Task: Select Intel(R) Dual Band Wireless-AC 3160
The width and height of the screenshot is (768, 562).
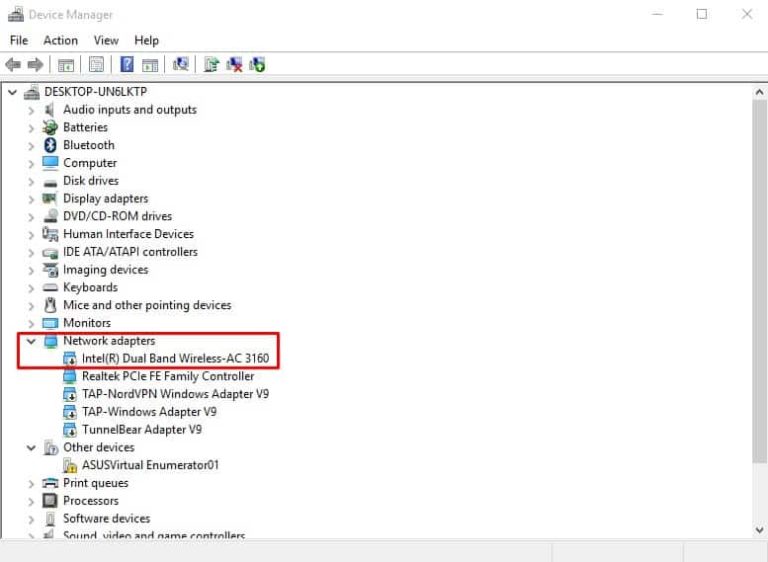Action: (x=174, y=358)
